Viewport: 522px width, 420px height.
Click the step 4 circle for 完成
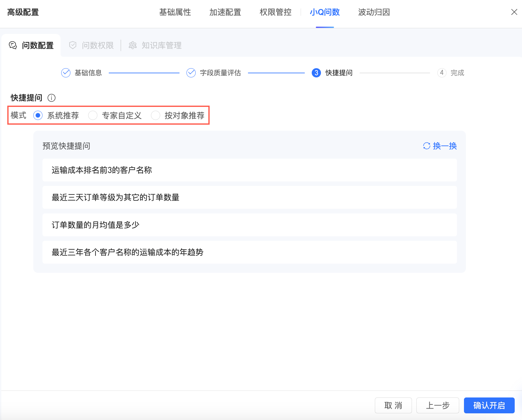[442, 73]
